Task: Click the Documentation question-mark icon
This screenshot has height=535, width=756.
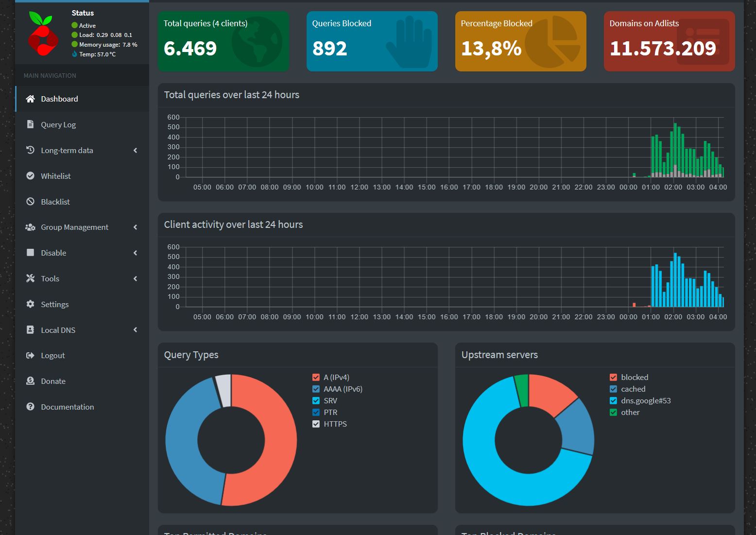Action: tap(30, 406)
